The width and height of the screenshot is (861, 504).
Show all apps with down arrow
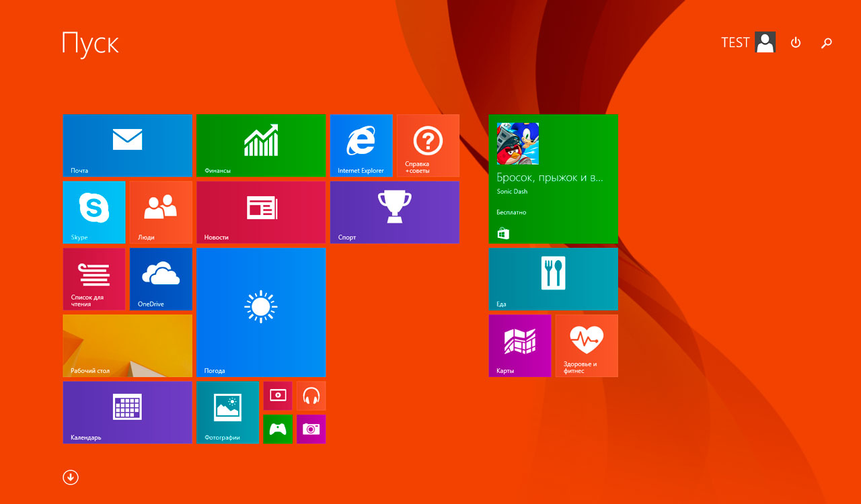(71, 477)
